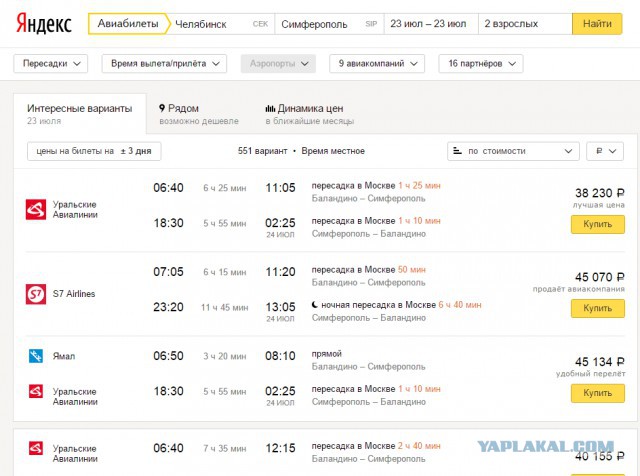Click the map pin icon near Рядом
Viewport: 640px width, 476px height.
(x=162, y=108)
